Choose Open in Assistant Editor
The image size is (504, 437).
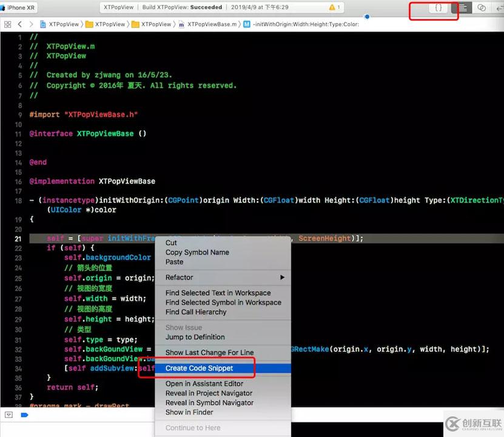[204, 384]
